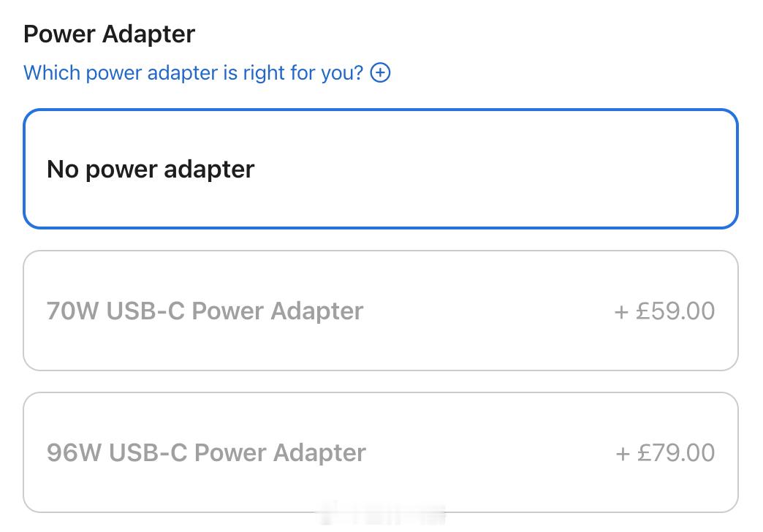The image size is (763, 532).
Task: Click the '96W USB-C Power Adapter' label text
Action: (206, 453)
